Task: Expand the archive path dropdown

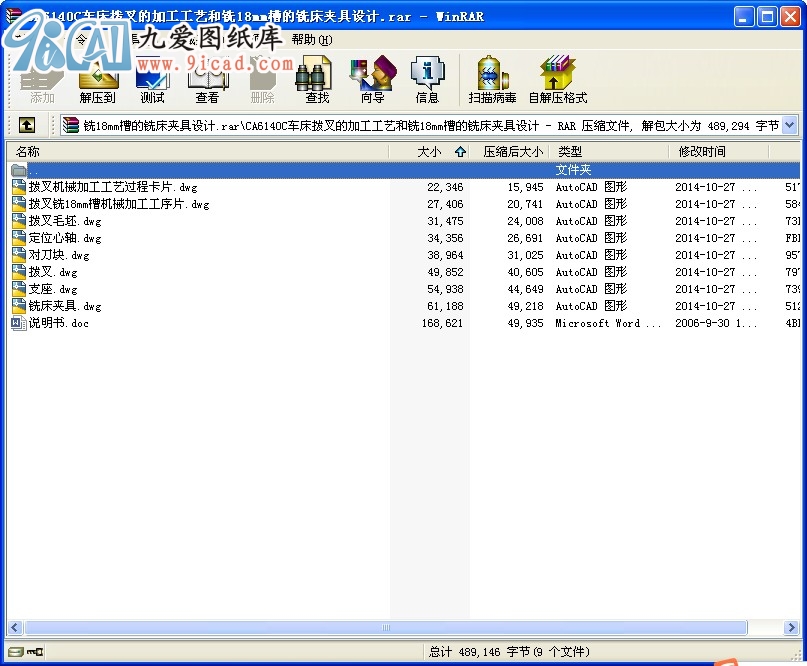Action: click(789, 125)
